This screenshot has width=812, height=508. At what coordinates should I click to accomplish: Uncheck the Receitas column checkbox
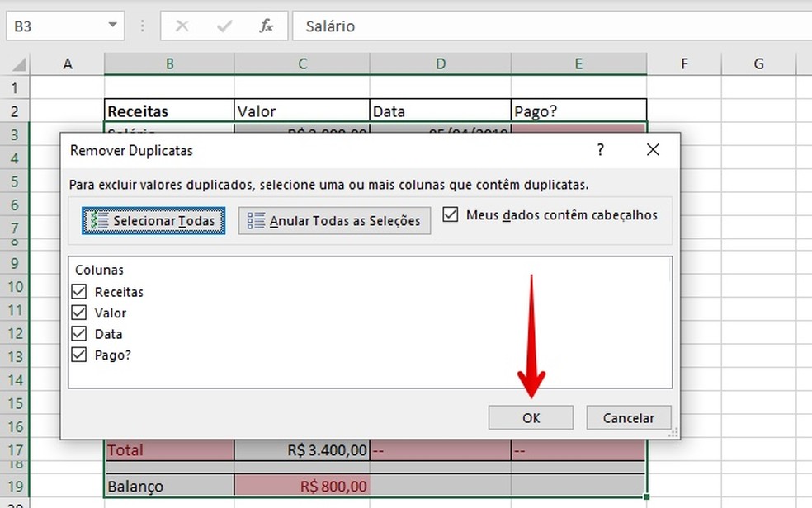pyautogui.click(x=78, y=291)
